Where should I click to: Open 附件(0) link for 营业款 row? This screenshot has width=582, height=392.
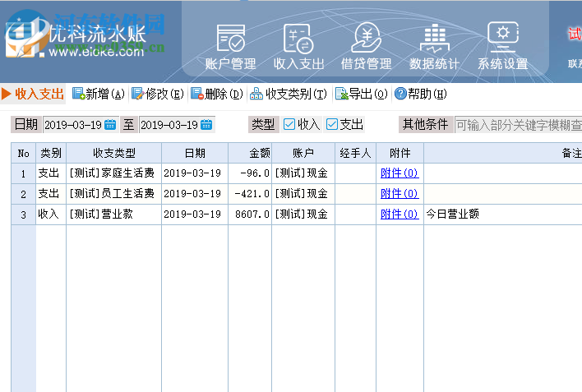point(400,214)
